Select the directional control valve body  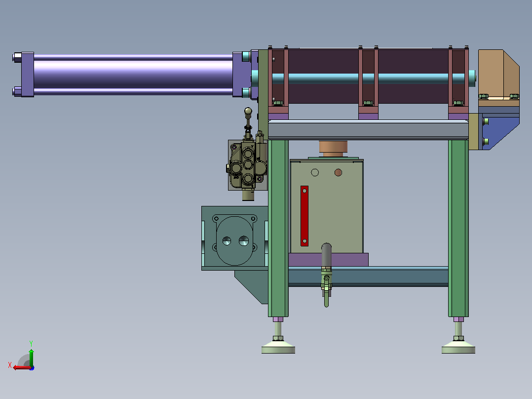click(247, 165)
